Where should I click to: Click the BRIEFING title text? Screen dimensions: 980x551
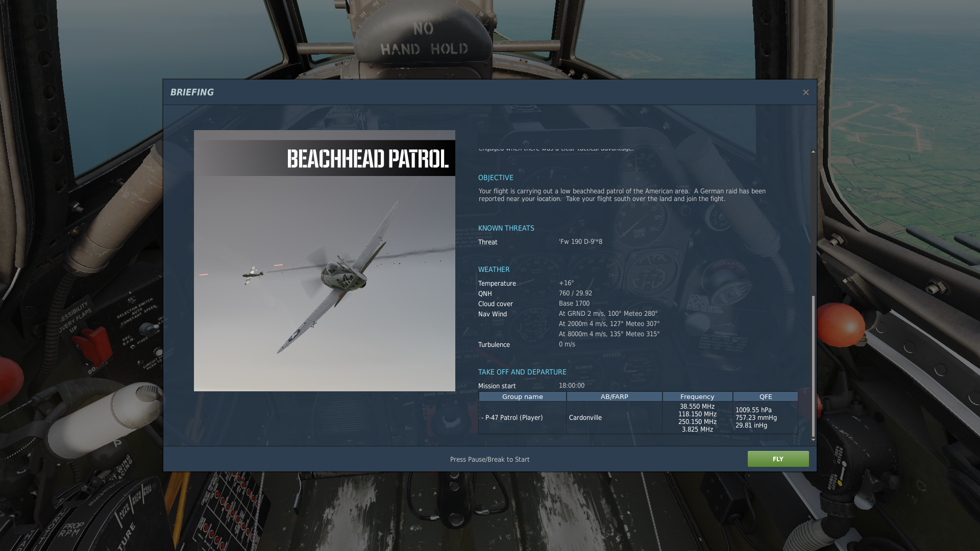tap(192, 92)
